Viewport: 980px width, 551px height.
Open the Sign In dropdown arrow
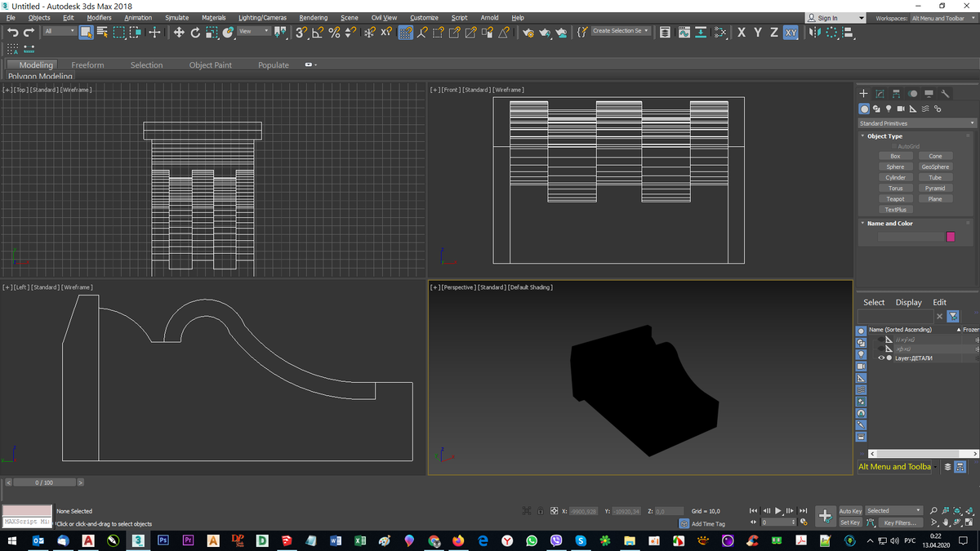[862, 18]
